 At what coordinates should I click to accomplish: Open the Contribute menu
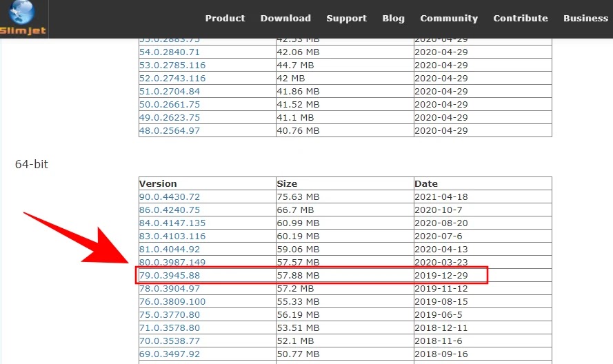click(521, 19)
